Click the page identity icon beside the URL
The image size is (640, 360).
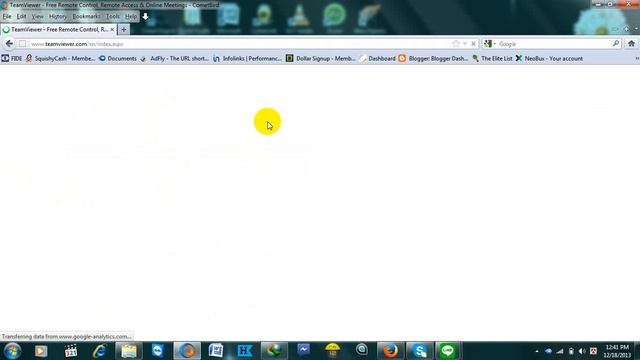pos(22,44)
